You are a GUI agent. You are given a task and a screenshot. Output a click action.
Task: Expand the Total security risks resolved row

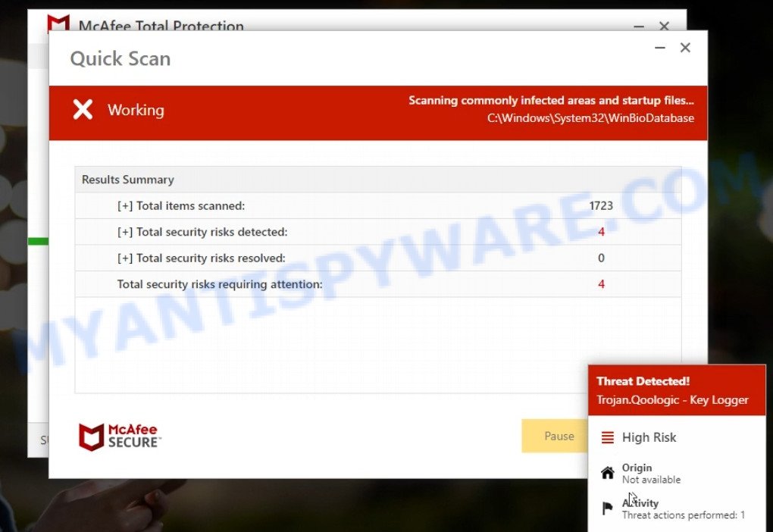125,258
